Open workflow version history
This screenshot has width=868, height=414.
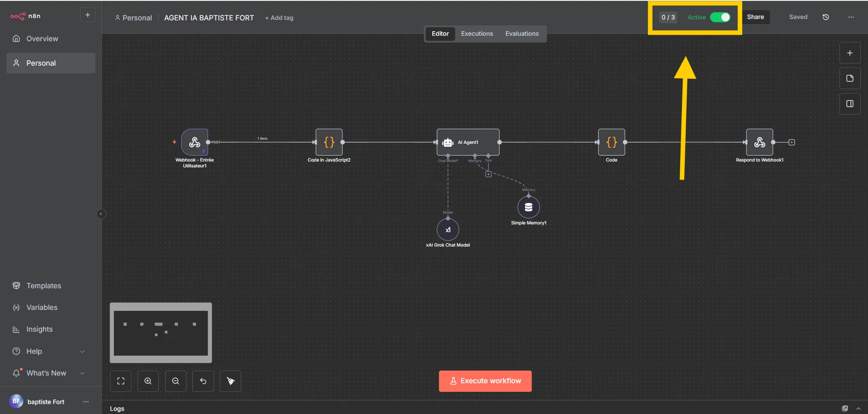click(825, 17)
